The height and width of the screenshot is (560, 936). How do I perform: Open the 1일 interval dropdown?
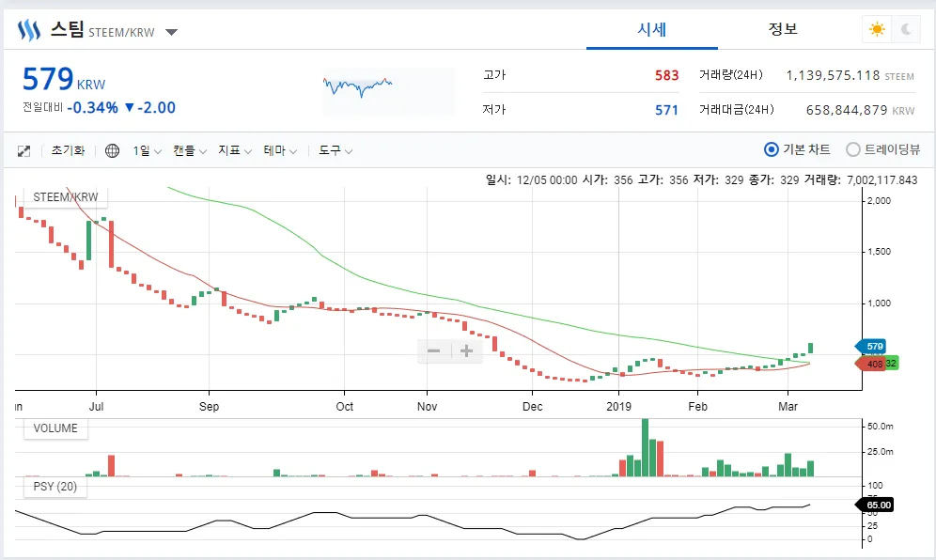click(147, 150)
